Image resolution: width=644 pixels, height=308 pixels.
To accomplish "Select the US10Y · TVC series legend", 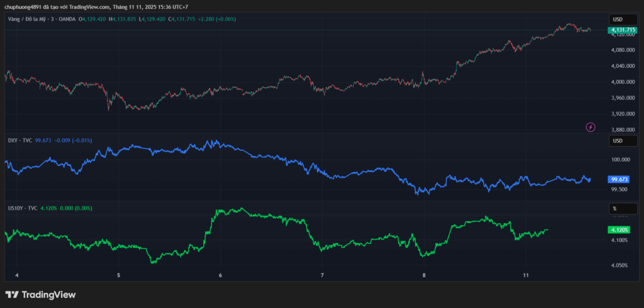I will [x=23, y=208].
